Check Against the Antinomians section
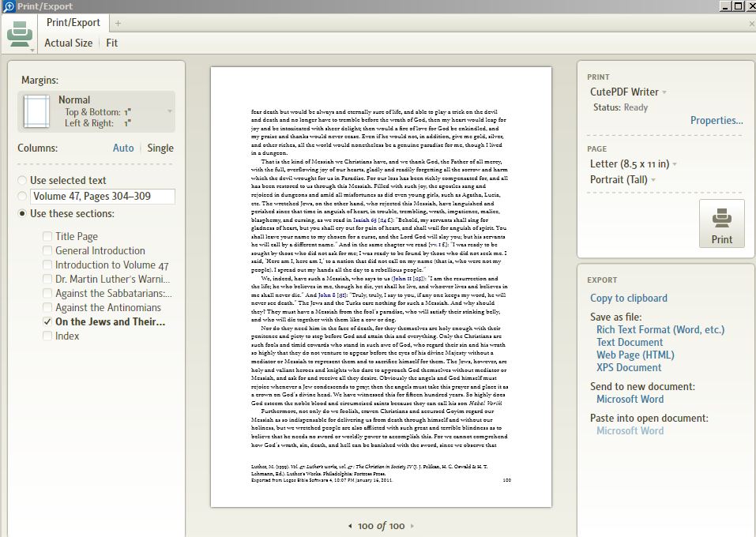 (x=47, y=307)
